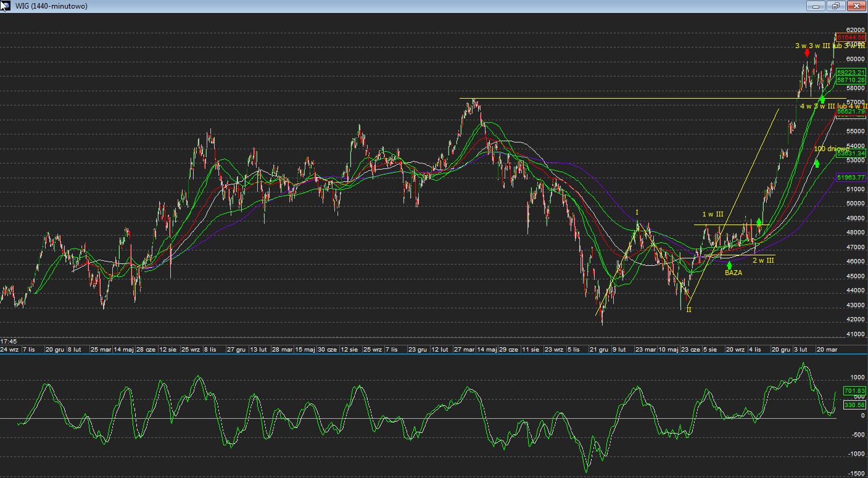Select the purple average value tag 51963.77
The image size is (868, 478).
[x=851, y=178]
